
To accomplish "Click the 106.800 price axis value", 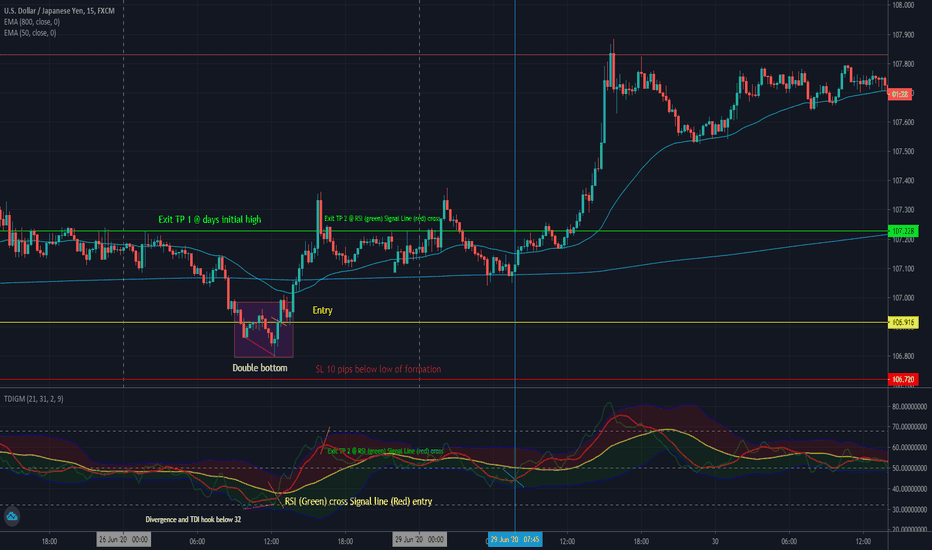I will click(x=903, y=356).
